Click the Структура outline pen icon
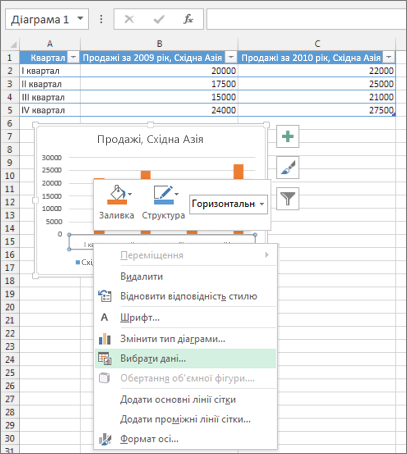This screenshot has height=454, width=407. pyautogui.click(x=163, y=195)
